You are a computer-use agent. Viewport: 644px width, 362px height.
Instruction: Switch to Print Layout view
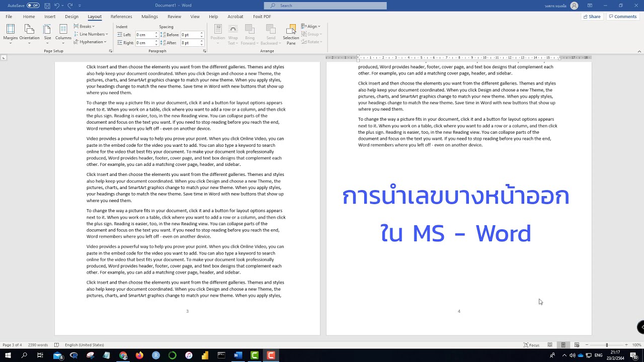tap(563, 345)
